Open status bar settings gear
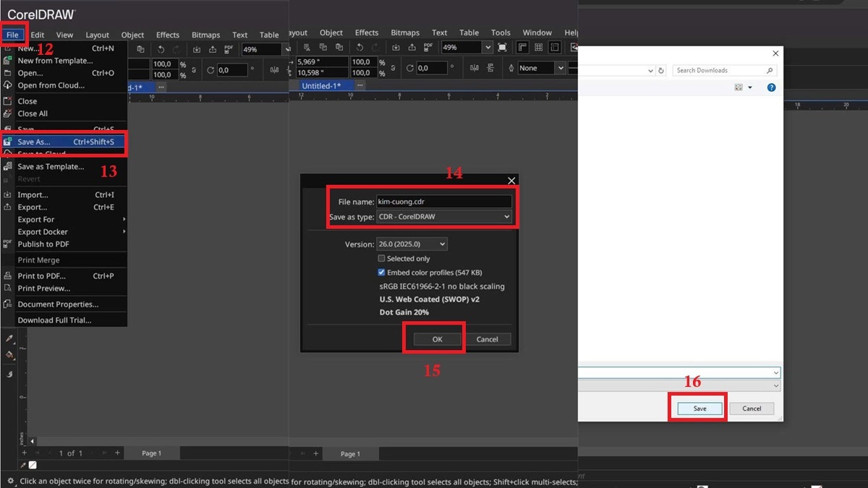This screenshot has width=868, height=488. pyautogui.click(x=9, y=481)
